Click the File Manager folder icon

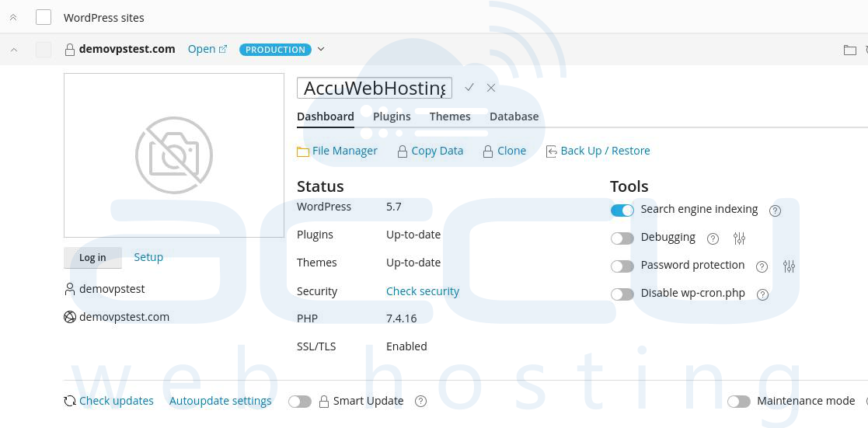pyautogui.click(x=303, y=151)
